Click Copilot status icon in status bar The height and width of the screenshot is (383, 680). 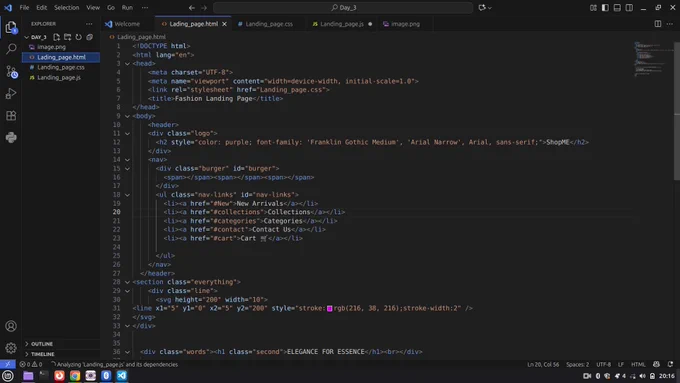click(x=656, y=364)
